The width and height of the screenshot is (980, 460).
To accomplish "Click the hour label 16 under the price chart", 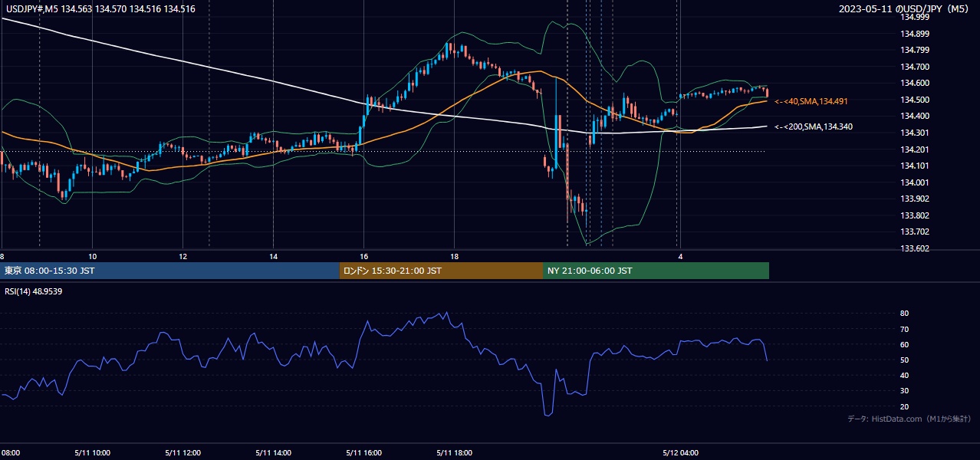I will point(363,256).
